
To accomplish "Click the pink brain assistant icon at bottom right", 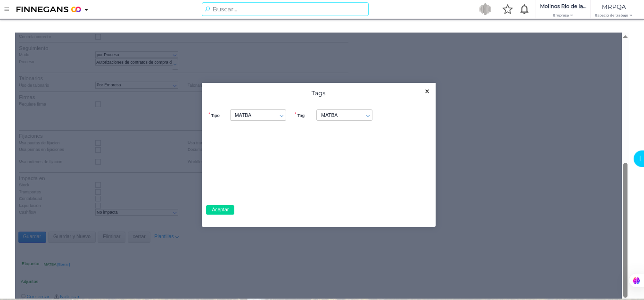I will coord(636,281).
